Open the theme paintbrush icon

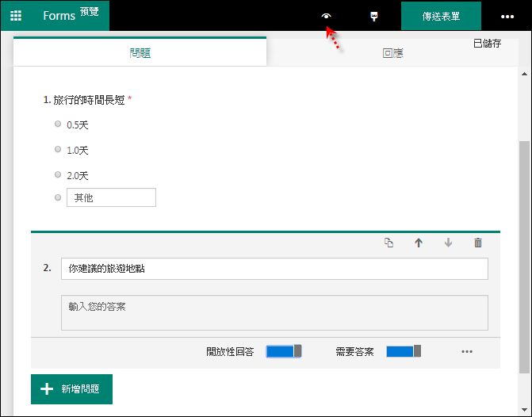(x=374, y=17)
